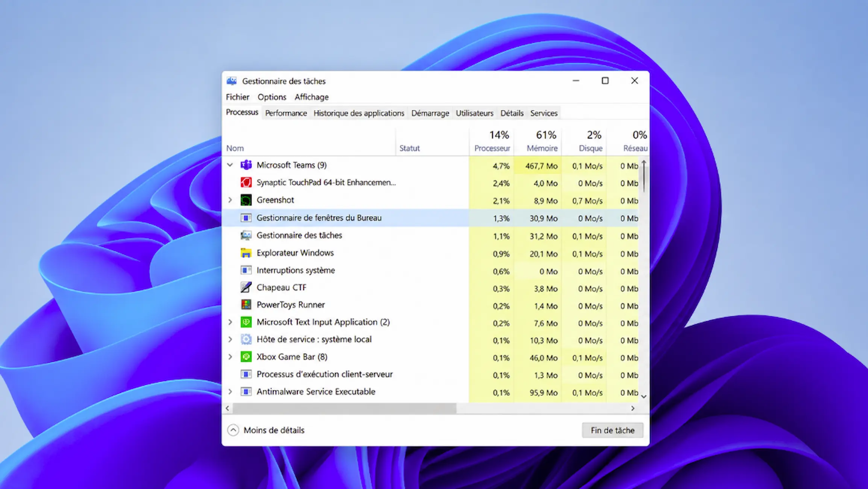Expand Antimalware Service Executable group

tap(230, 392)
